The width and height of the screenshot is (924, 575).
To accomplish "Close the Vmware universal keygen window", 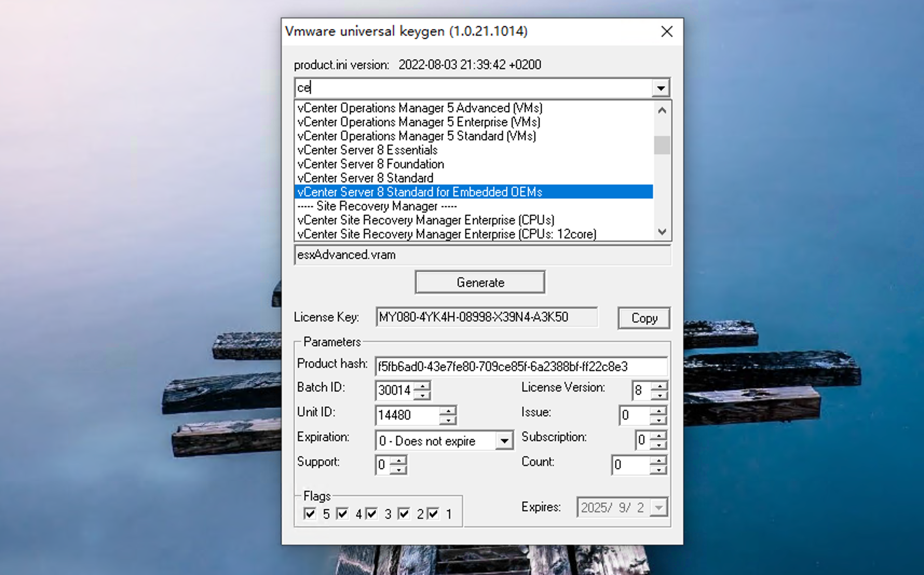I will click(667, 32).
